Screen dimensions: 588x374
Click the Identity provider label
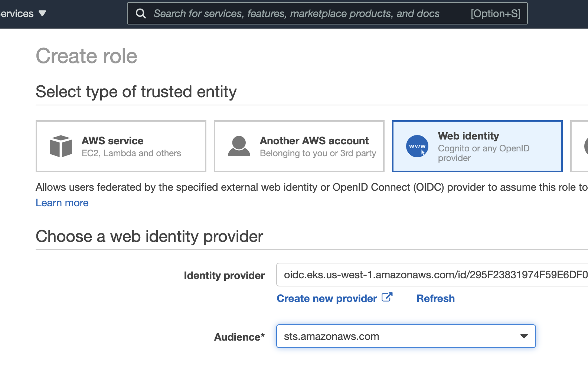click(224, 275)
